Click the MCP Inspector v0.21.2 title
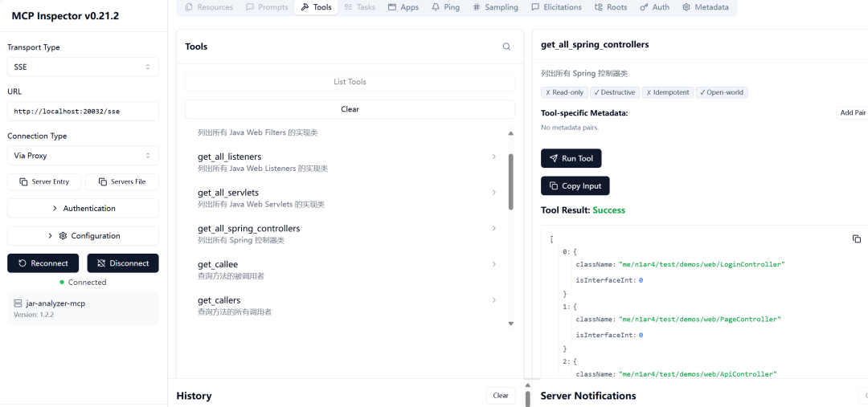868x407 pixels. pyautogui.click(x=65, y=16)
